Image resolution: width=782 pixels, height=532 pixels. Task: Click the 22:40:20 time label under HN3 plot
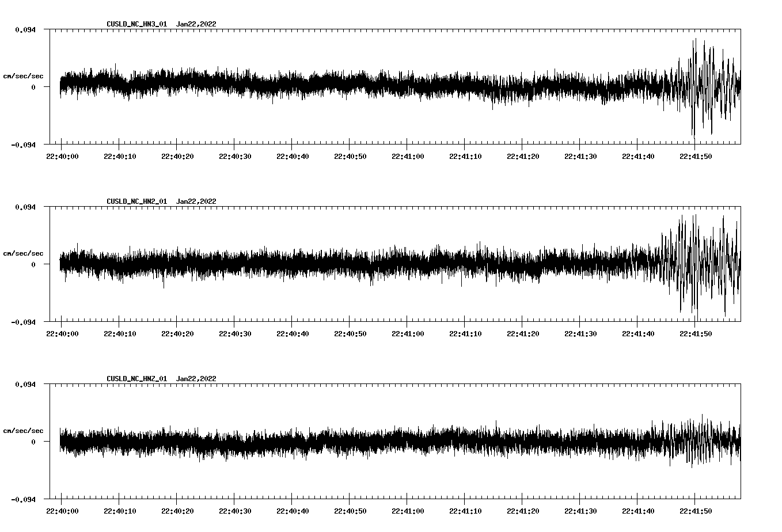point(177,157)
